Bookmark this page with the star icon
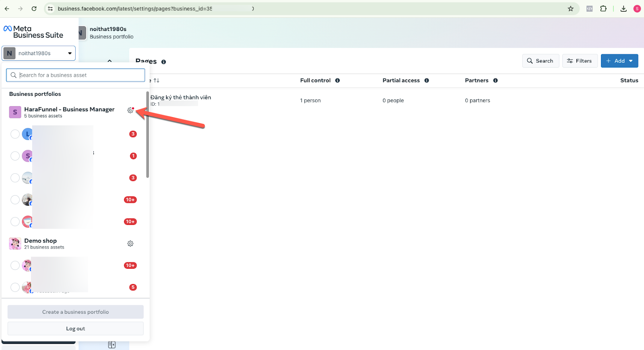The width and height of the screenshot is (644, 350). click(571, 8)
